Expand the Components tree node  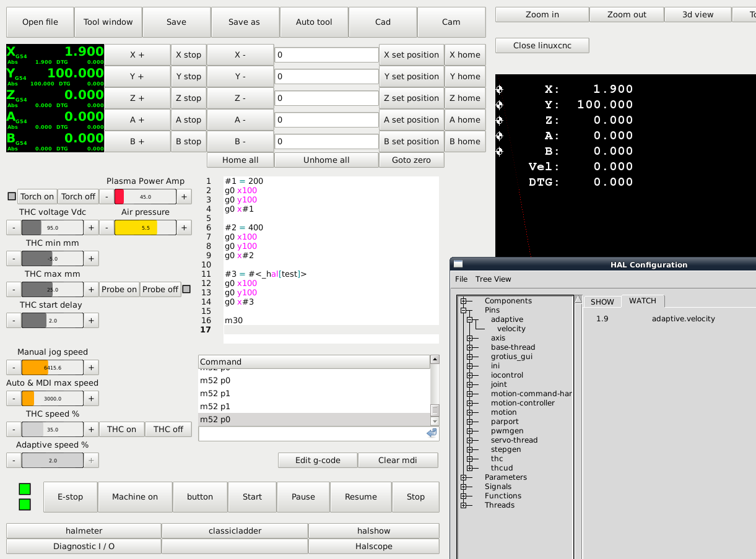pyautogui.click(x=463, y=301)
